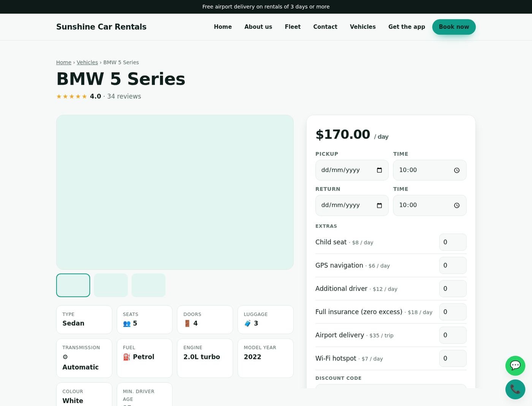Click the Sunshine Car Rentals logo

click(x=101, y=27)
